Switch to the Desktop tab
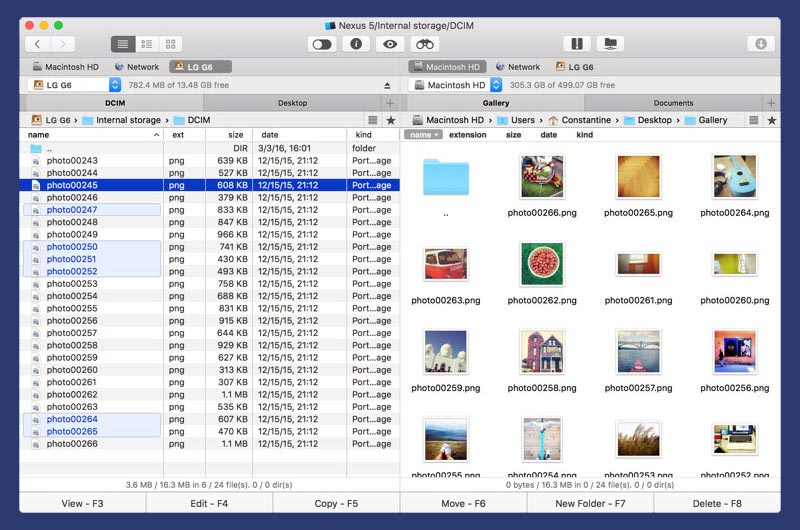The width and height of the screenshot is (800, 530). click(292, 103)
